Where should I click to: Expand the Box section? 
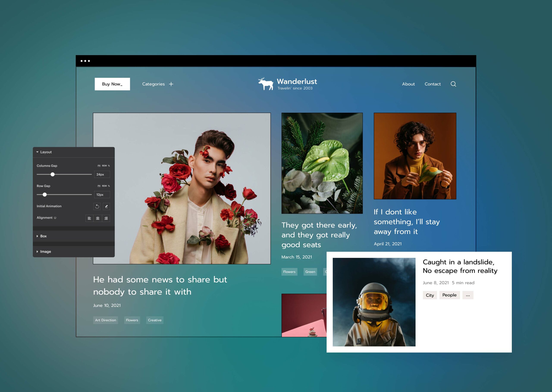coord(38,236)
